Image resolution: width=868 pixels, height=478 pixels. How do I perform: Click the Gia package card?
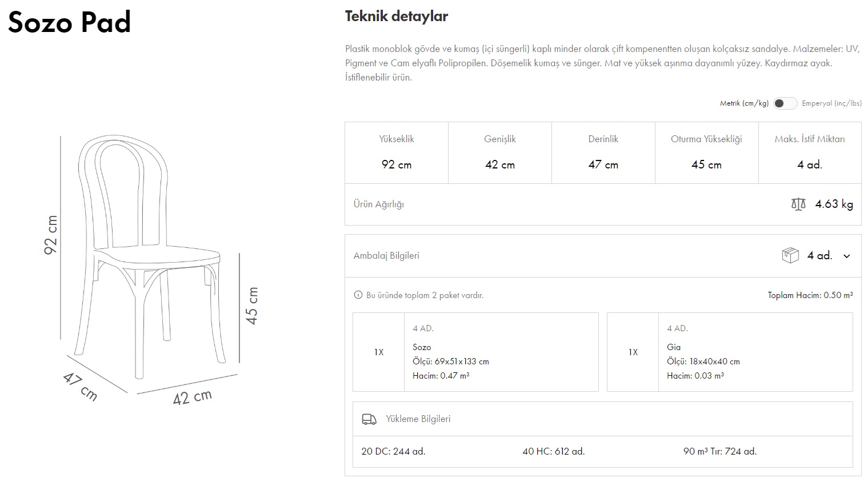[729, 352]
